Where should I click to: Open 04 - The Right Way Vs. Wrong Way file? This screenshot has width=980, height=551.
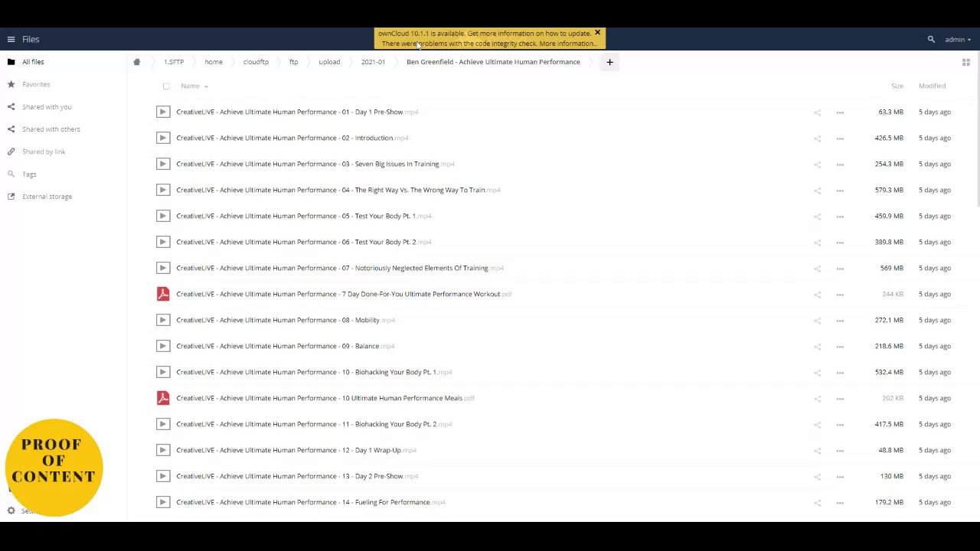click(x=338, y=190)
